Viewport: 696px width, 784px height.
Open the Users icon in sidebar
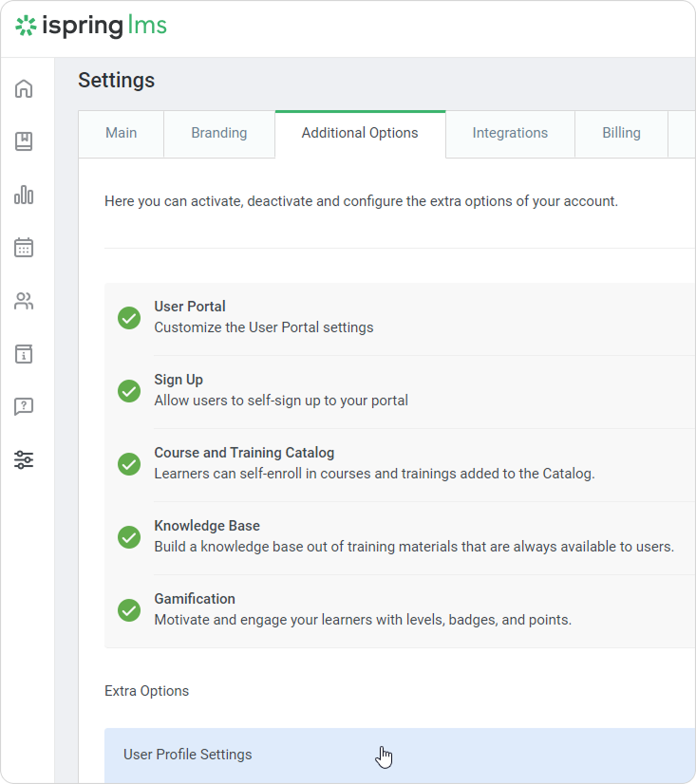24,302
